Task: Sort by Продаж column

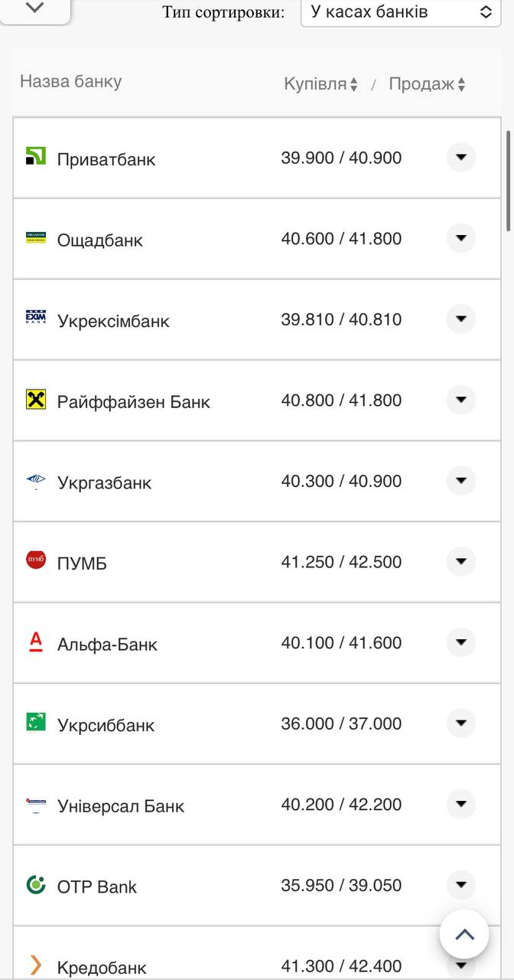Action: tap(427, 84)
